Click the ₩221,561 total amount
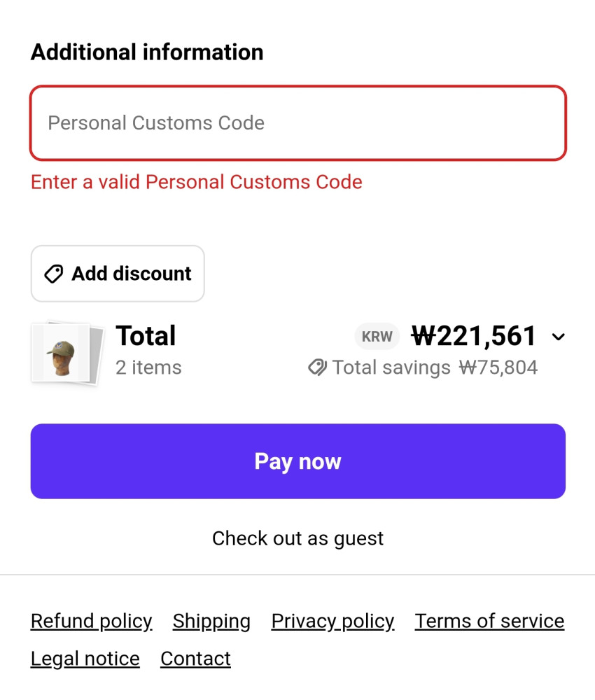The image size is (595, 700). point(474,337)
